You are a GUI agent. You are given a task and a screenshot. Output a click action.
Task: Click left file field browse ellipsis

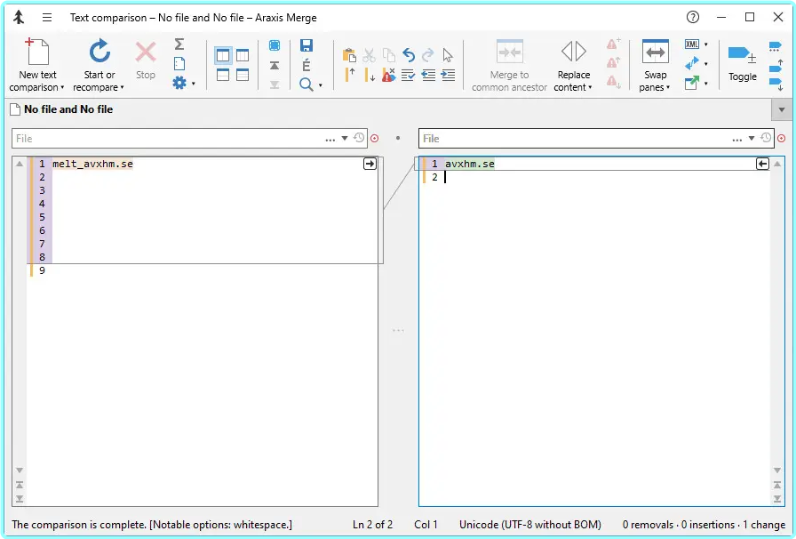(x=330, y=139)
